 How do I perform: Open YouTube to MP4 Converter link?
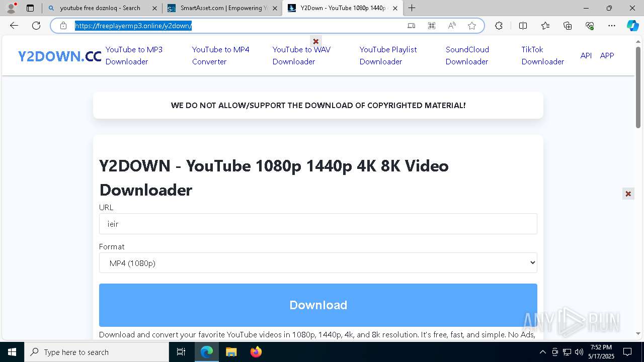coord(220,55)
